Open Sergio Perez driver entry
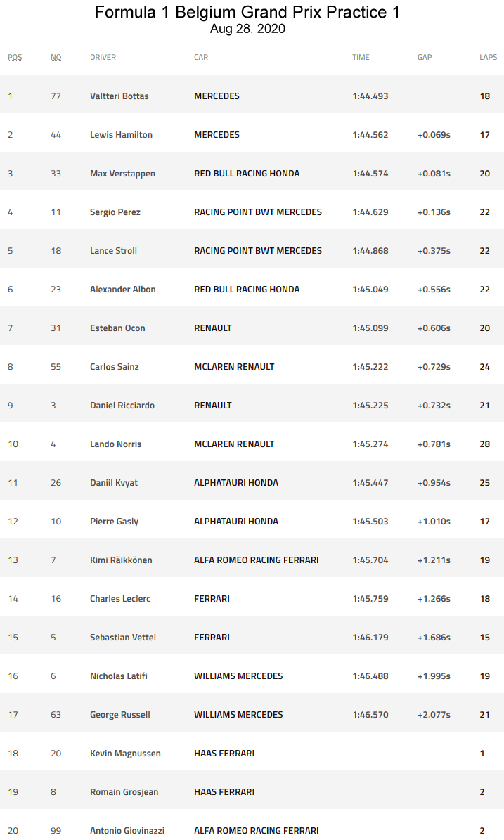Screen dimensions: 504x840 115,212
